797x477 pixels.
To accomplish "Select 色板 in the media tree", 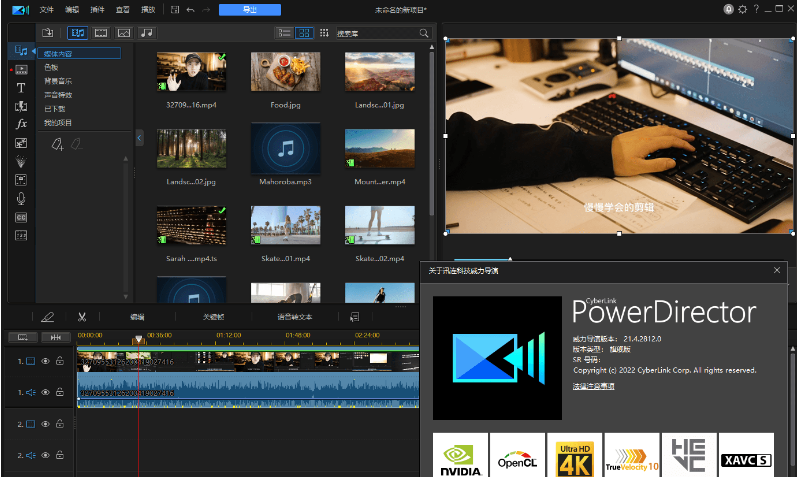I will click(52, 67).
